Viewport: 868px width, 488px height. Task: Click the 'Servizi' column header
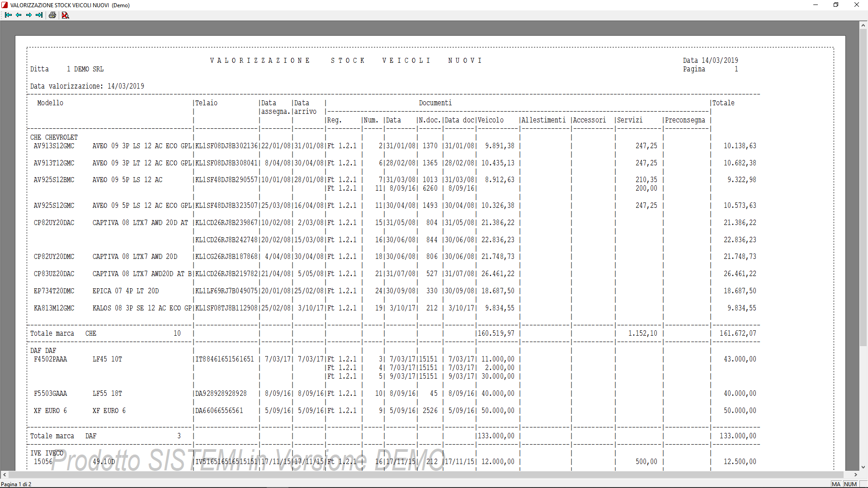pos(630,120)
